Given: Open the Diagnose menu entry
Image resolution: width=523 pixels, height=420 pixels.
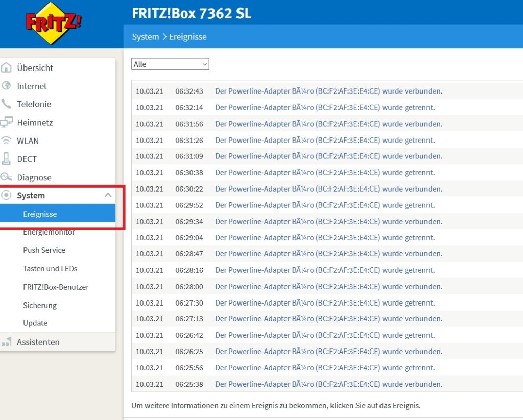Looking at the screenshot, I should (34, 177).
